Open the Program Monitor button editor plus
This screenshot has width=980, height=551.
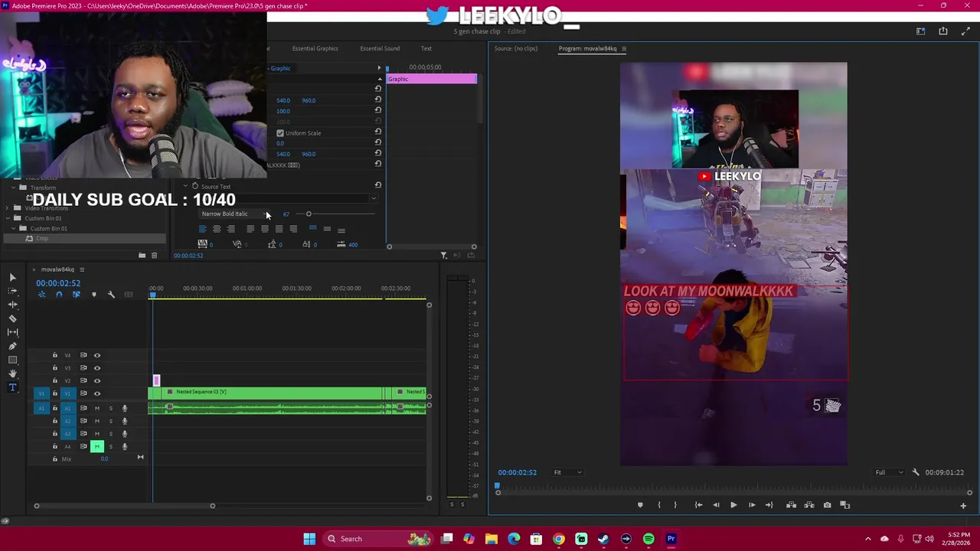pyautogui.click(x=963, y=505)
